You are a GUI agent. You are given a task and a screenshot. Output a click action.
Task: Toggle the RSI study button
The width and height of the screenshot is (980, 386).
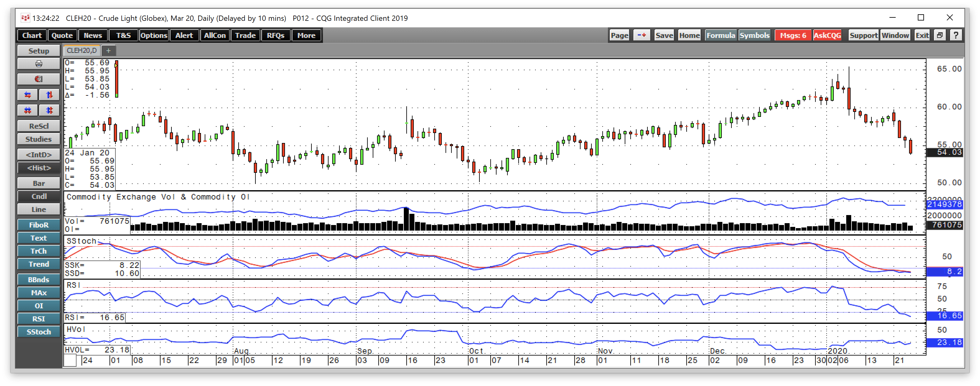click(39, 319)
